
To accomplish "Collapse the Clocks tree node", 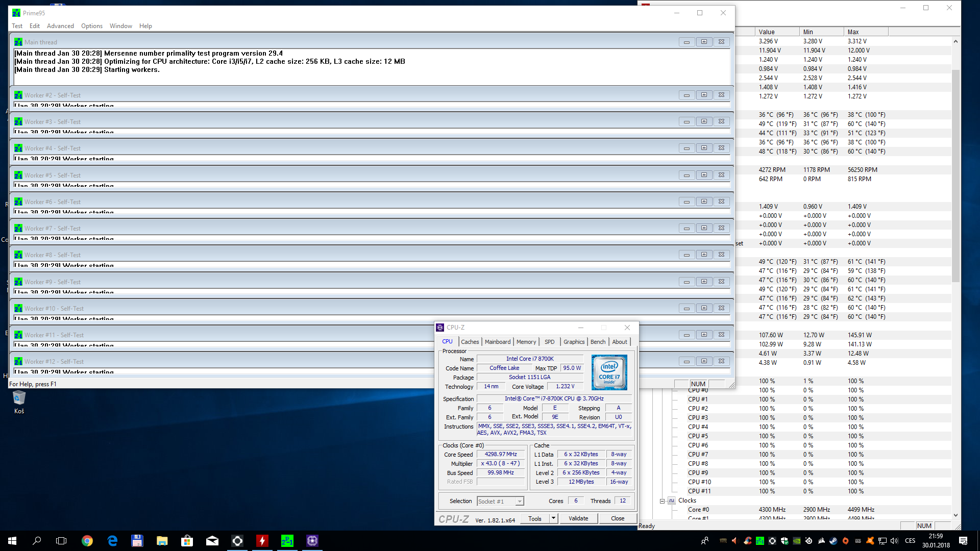I will pyautogui.click(x=662, y=501).
